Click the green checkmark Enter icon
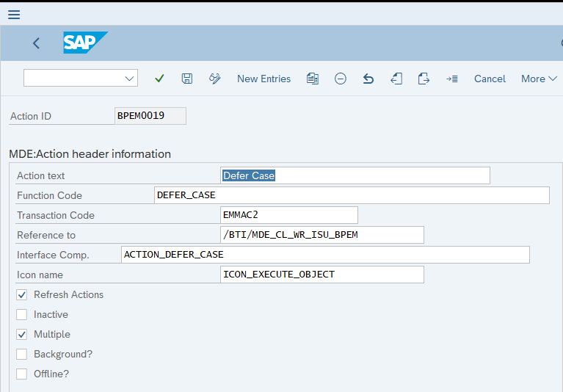 tap(159, 79)
